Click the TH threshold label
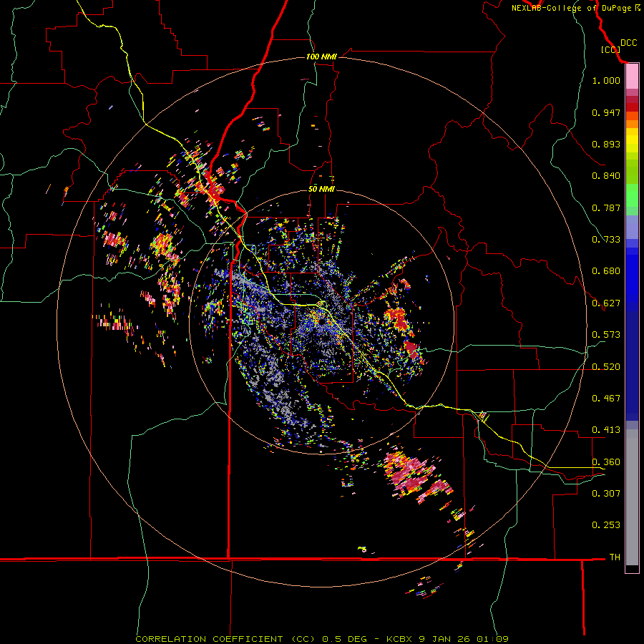 click(x=615, y=557)
